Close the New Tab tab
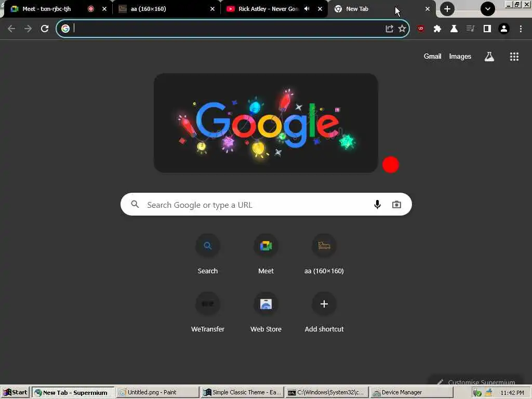532x399 pixels. tap(428, 9)
